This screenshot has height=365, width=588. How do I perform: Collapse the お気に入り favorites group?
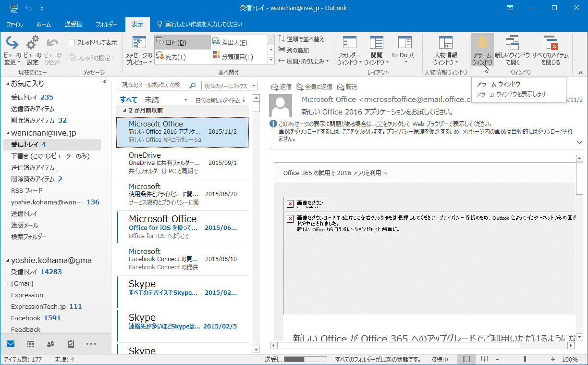[7, 84]
